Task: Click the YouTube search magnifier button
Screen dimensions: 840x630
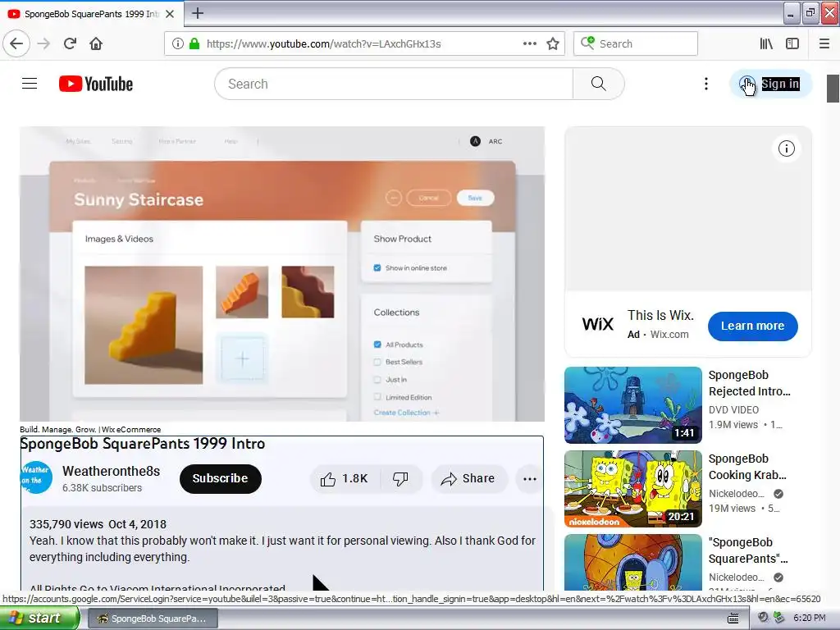Action: pyautogui.click(x=598, y=84)
